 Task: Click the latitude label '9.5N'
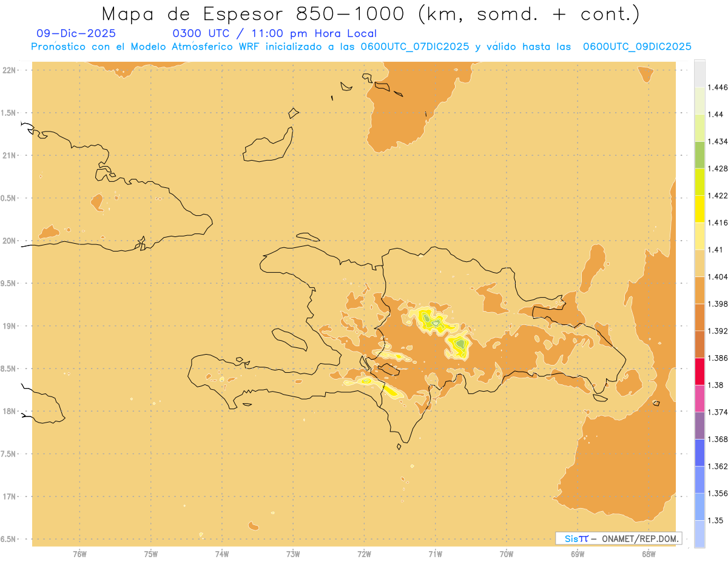8,283
